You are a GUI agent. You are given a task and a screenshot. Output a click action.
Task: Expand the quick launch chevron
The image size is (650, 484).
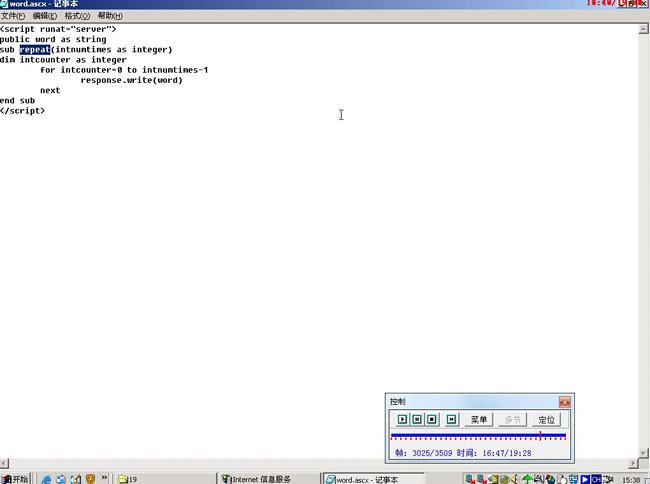click(104, 478)
